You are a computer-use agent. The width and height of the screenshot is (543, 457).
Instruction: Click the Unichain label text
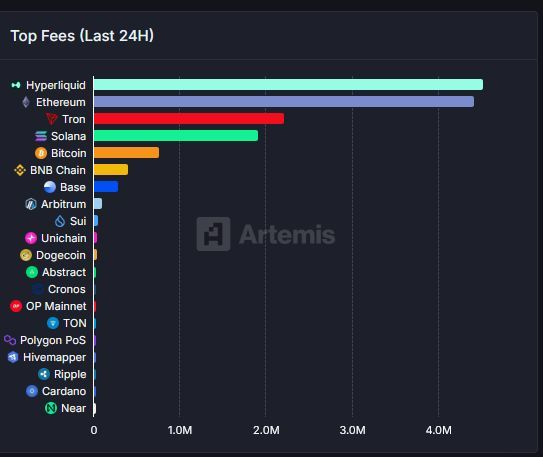tap(64, 238)
